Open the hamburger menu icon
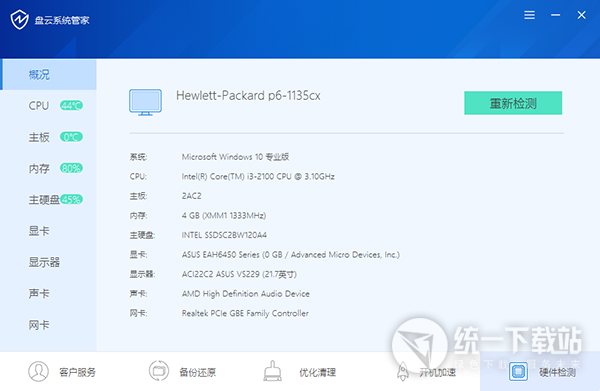 (530, 15)
